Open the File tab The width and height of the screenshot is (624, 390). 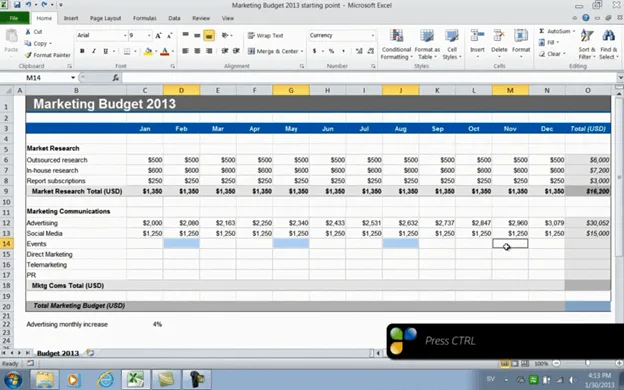click(x=14, y=18)
